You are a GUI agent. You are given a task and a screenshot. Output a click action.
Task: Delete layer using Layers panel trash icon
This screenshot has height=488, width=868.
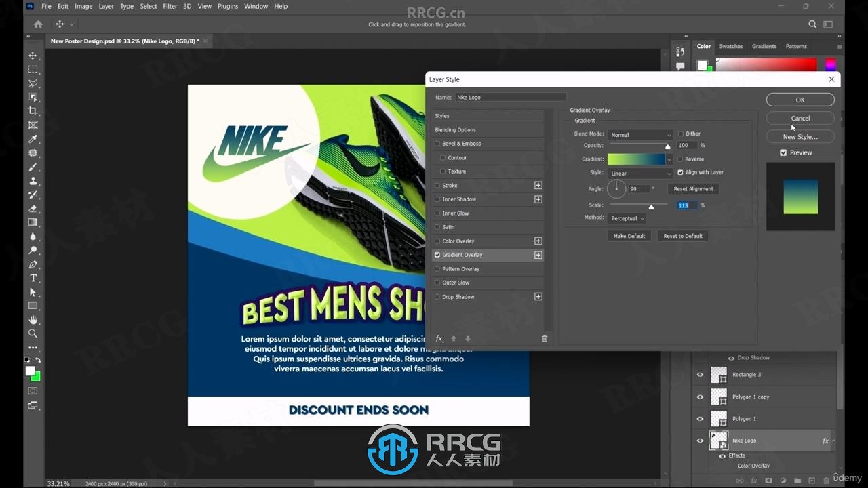click(826, 481)
